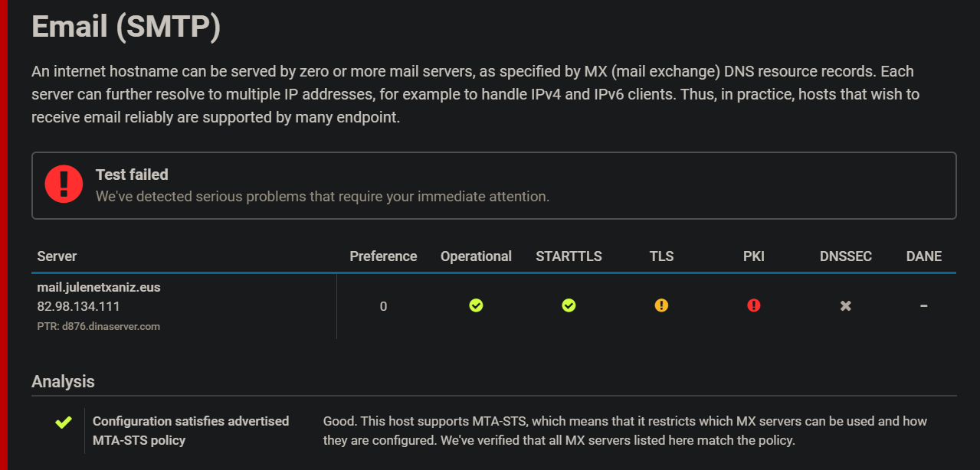Click the orange TLS warning icon
The width and height of the screenshot is (980, 470).
[661, 306]
